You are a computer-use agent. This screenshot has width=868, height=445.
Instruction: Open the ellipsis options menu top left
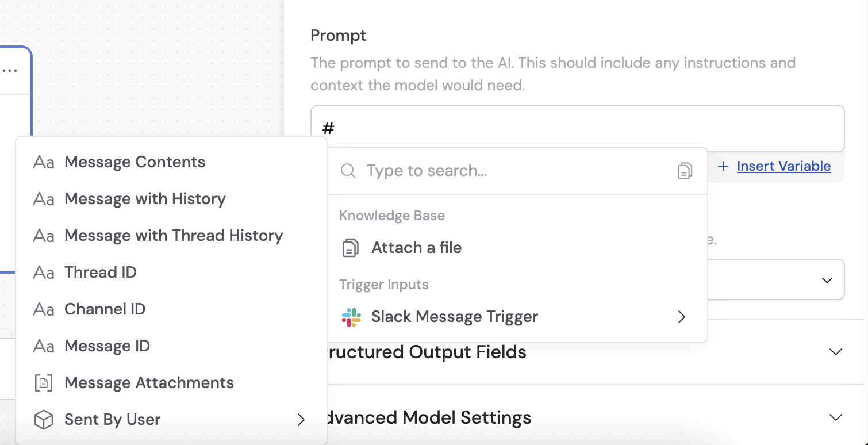pyautogui.click(x=10, y=70)
